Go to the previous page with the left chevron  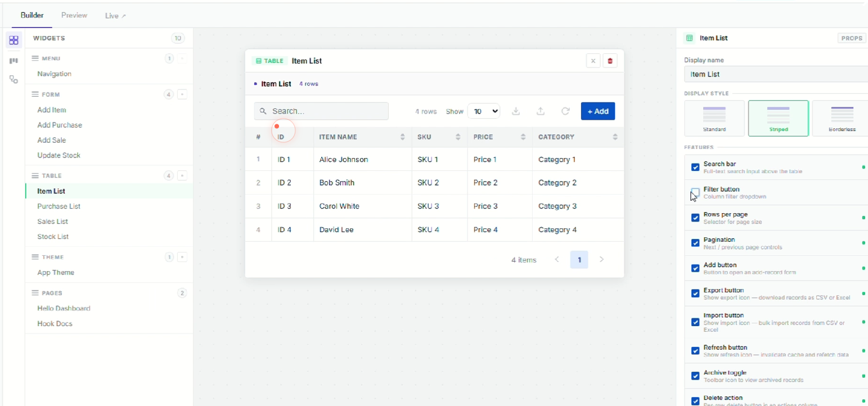click(x=557, y=259)
